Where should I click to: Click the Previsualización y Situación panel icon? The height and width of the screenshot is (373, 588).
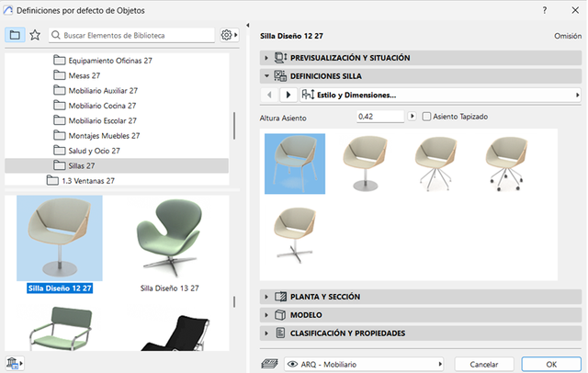[280, 58]
